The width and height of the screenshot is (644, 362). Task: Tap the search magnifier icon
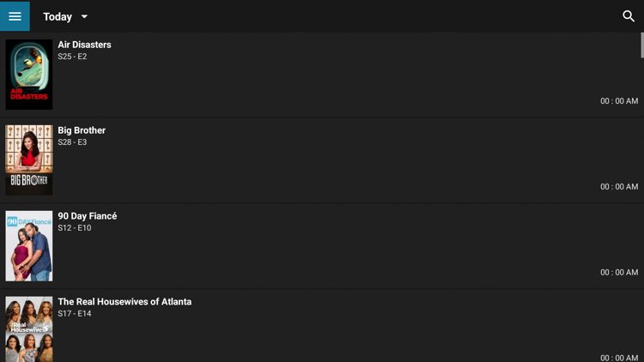click(x=629, y=16)
